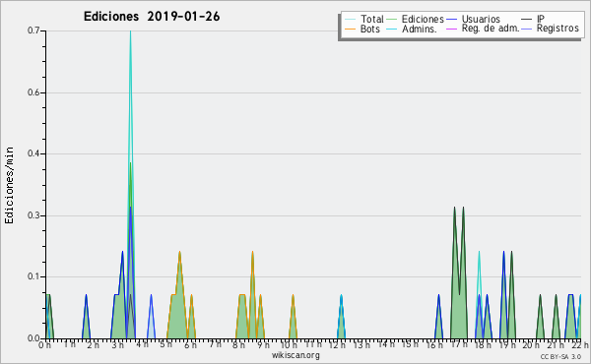Click the '10 h' x-axis label
Image resolution: width=591 pixels, height=364 pixels.
[x=289, y=344]
